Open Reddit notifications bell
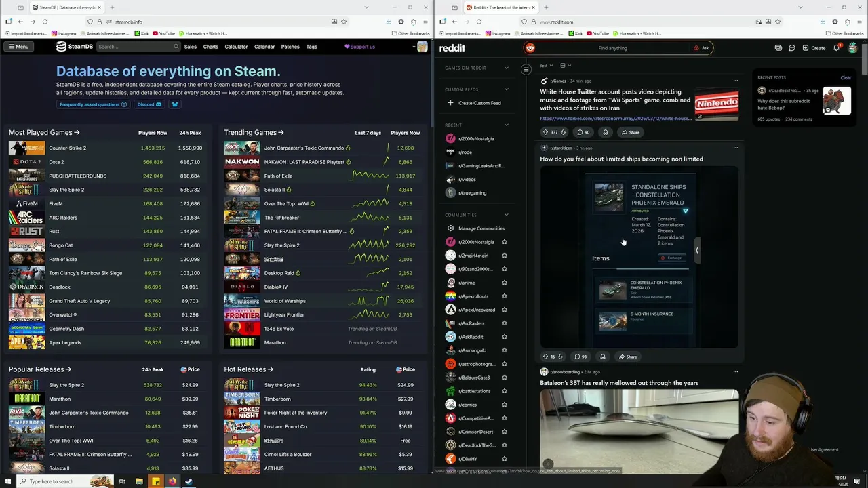This screenshot has height=488, width=868. click(837, 48)
